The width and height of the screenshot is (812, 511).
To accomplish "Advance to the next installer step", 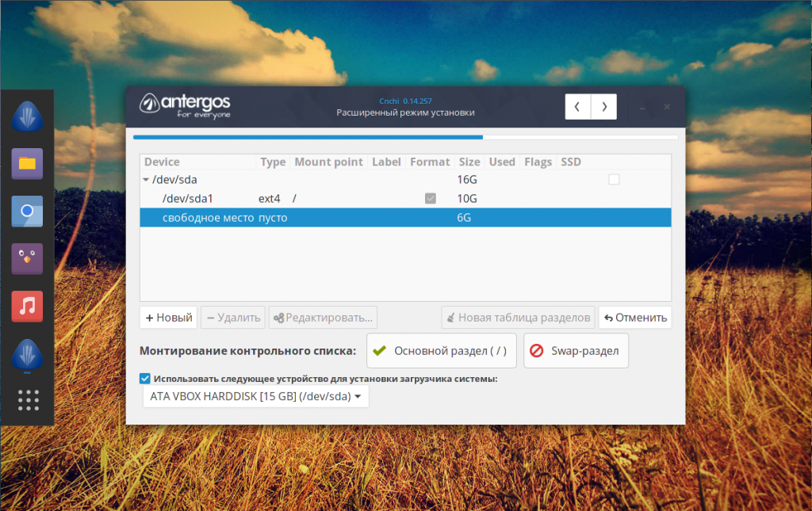I will tap(603, 106).
